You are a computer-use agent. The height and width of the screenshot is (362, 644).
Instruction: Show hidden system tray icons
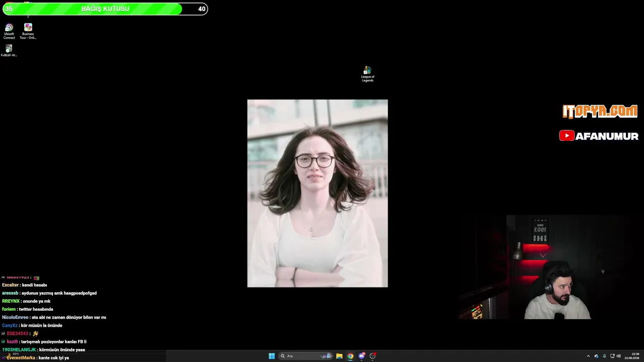pos(588,356)
